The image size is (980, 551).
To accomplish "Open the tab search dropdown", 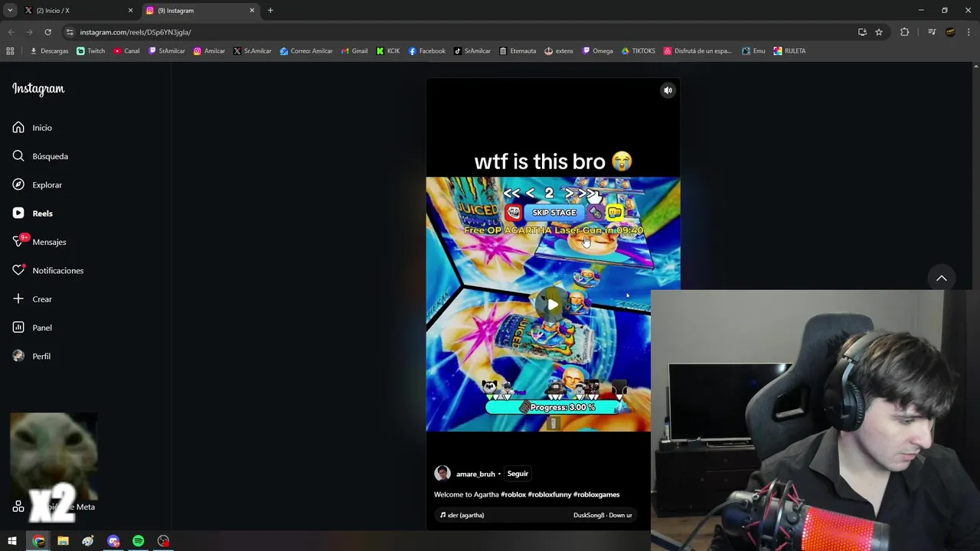I will 10,11.
